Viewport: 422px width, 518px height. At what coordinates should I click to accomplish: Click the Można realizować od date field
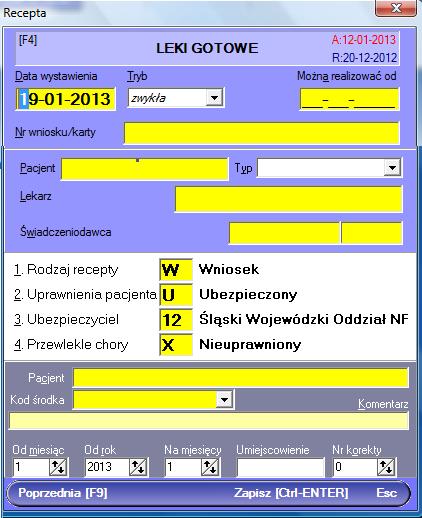coord(349,99)
